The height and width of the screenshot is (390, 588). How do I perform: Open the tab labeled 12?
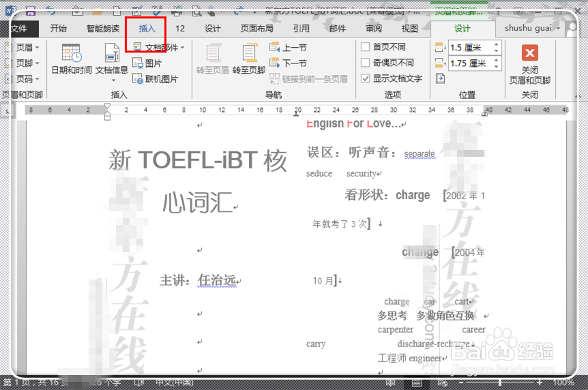coord(180,29)
